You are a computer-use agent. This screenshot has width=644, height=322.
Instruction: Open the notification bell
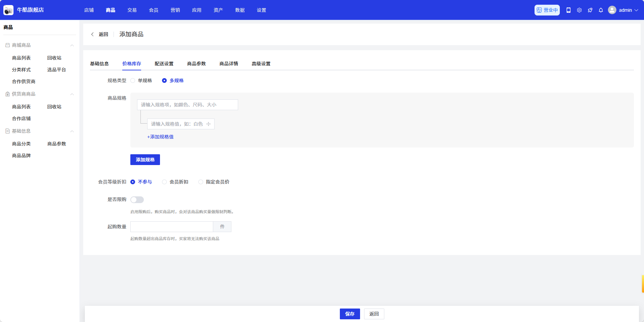point(601,10)
